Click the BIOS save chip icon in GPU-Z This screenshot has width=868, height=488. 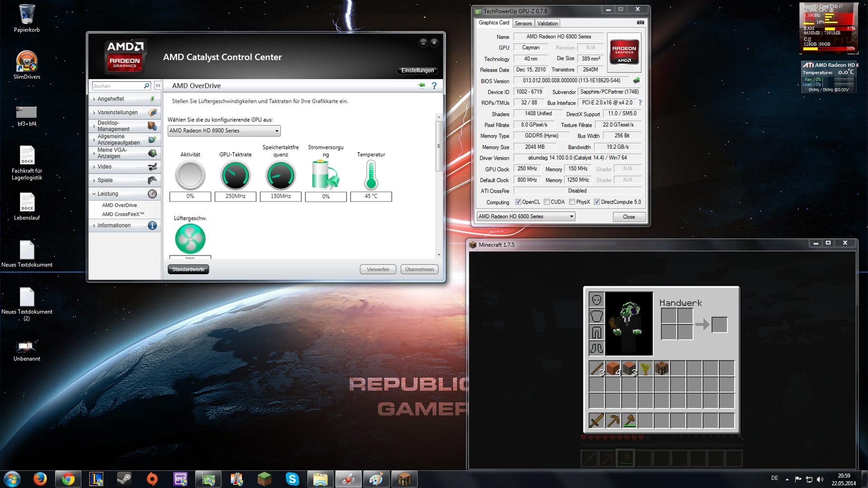point(636,81)
